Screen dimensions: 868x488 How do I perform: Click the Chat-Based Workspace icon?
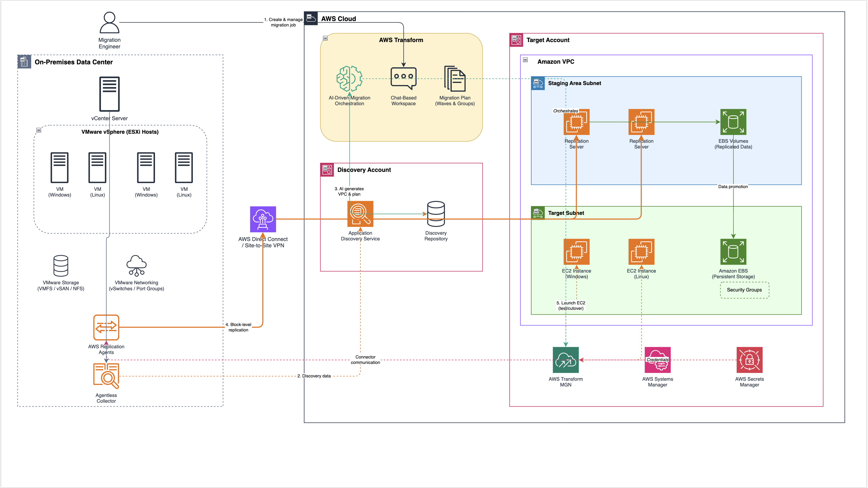coord(403,78)
